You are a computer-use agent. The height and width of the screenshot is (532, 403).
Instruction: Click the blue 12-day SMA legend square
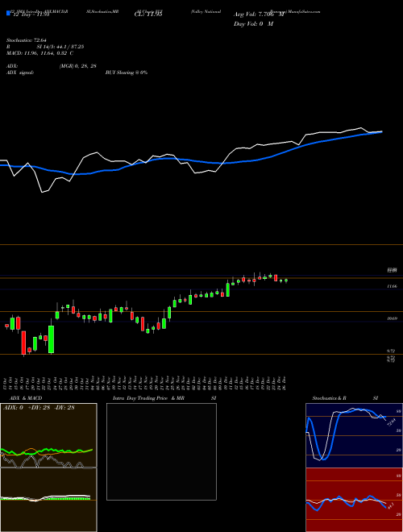[9, 14]
